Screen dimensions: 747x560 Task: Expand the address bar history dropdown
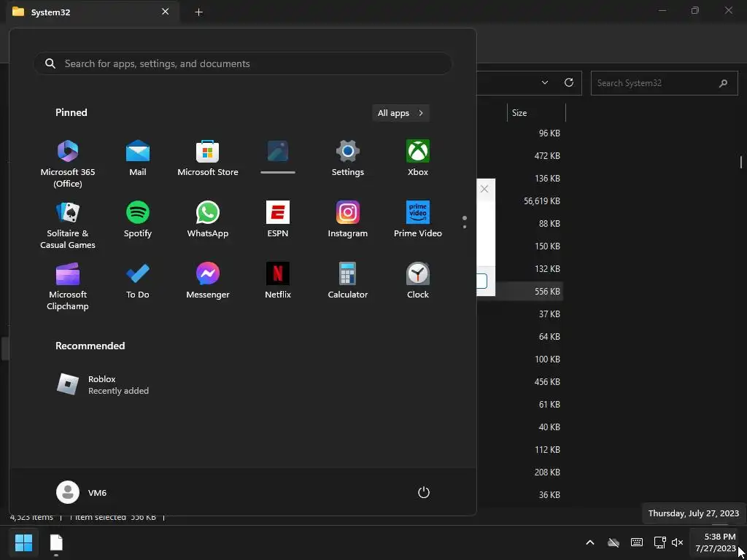coord(544,83)
